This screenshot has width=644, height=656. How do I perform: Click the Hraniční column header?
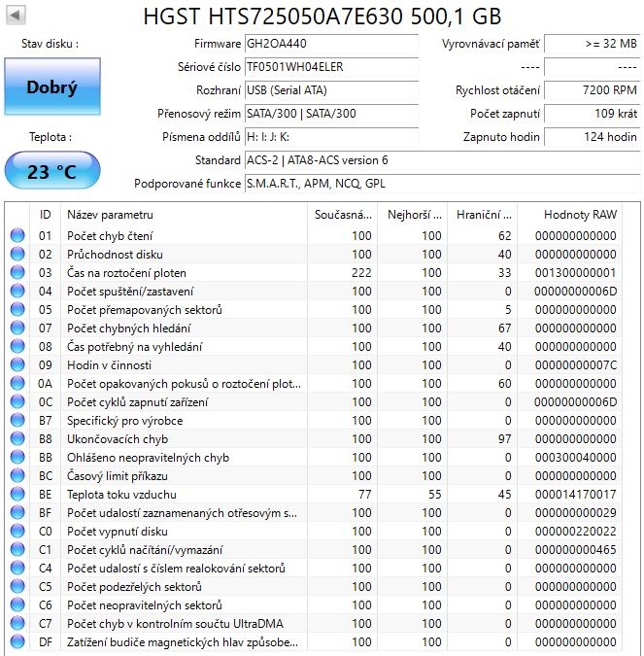(483, 215)
